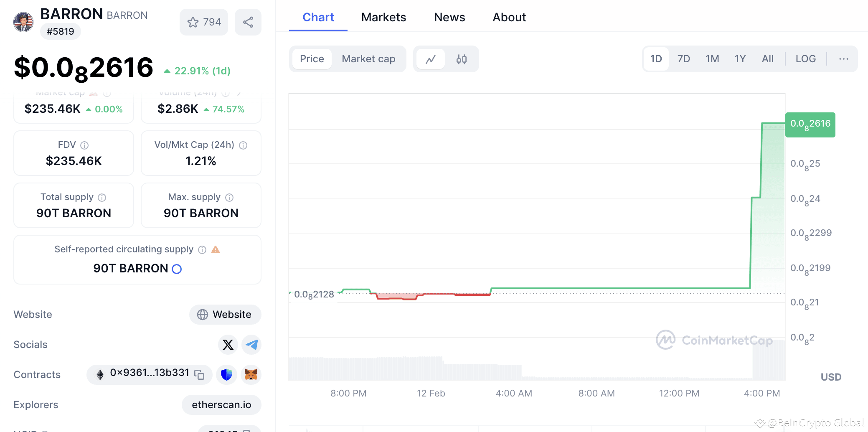Enable LOG scale on the chart

(x=805, y=59)
